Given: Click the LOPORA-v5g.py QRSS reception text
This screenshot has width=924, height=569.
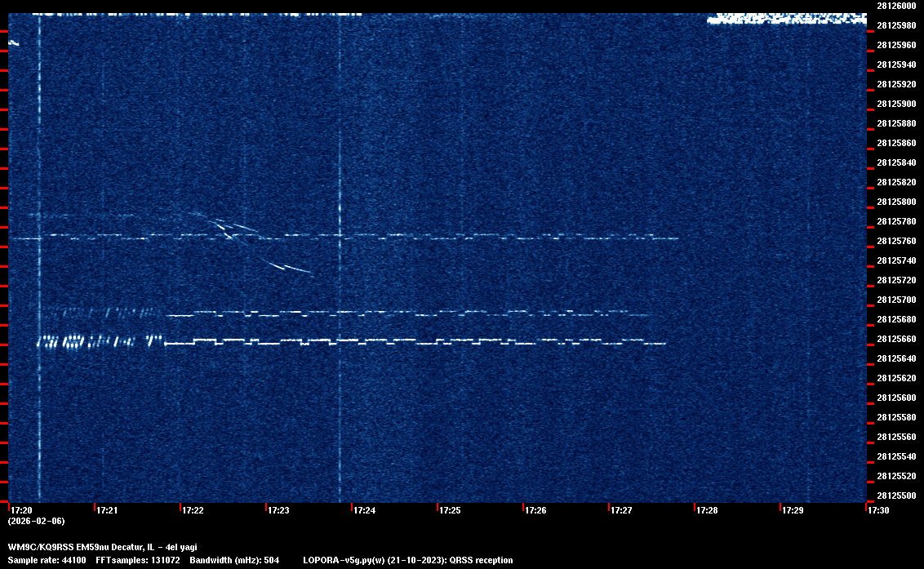Looking at the screenshot, I should (407, 561).
